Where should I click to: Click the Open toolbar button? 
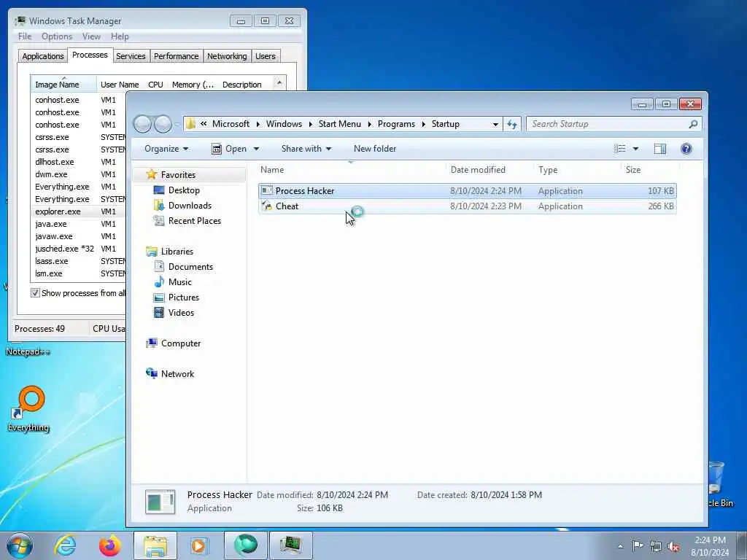point(230,149)
